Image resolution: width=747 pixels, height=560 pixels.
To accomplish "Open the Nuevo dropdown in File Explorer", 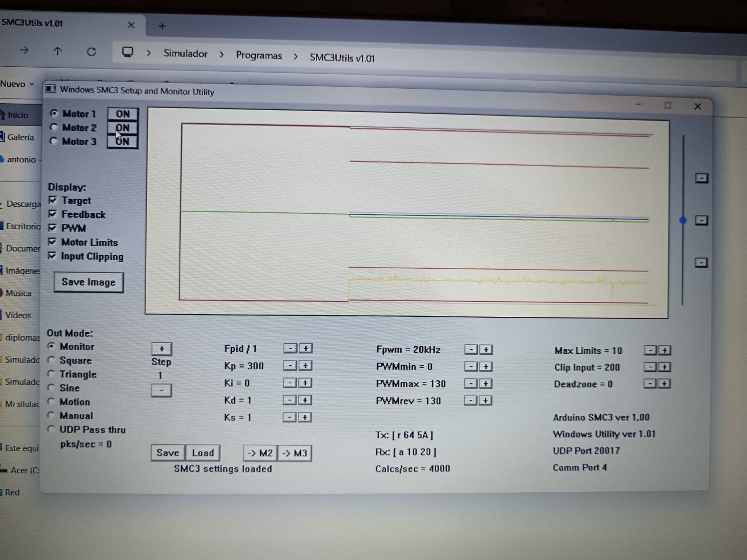I will [17, 84].
